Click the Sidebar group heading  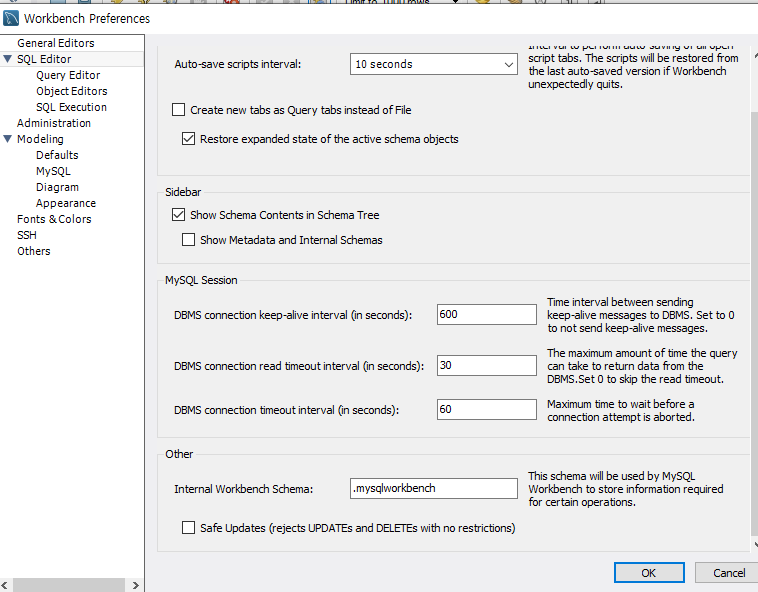click(x=183, y=192)
